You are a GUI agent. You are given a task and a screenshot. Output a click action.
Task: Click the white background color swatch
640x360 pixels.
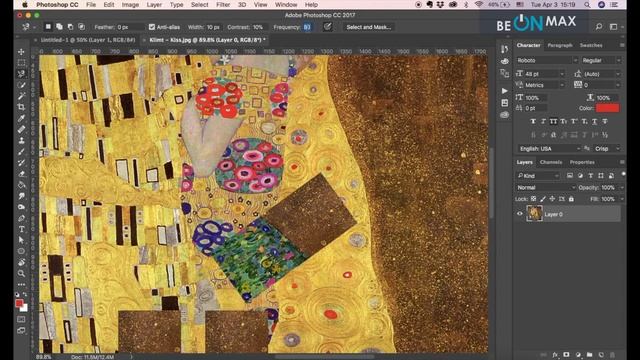24,308
